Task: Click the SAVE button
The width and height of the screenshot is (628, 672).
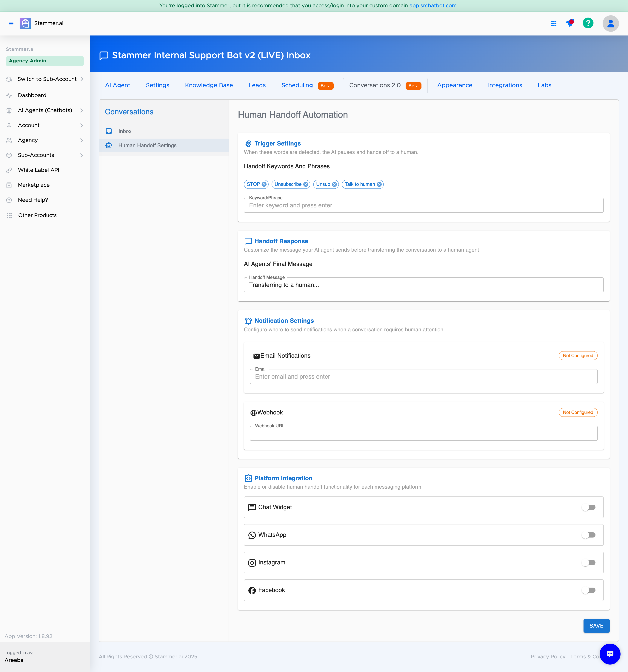Action: click(x=596, y=626)
